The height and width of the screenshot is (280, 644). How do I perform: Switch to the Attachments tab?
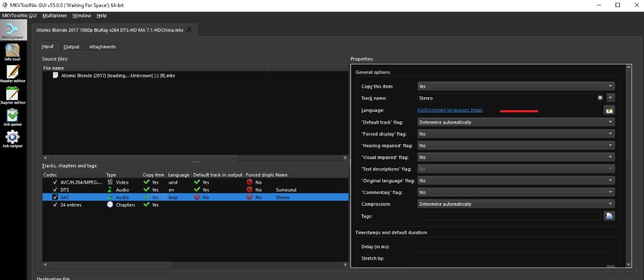click(102, 47)
